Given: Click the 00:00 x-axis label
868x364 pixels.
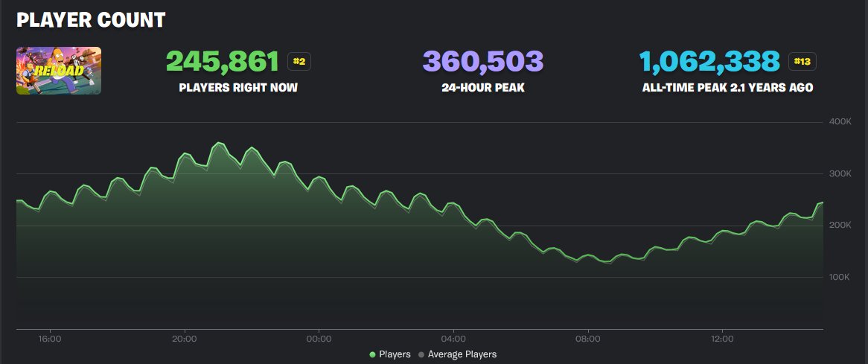Looking at the screenshot, I should pyautogui.click(x=319, y=338).
